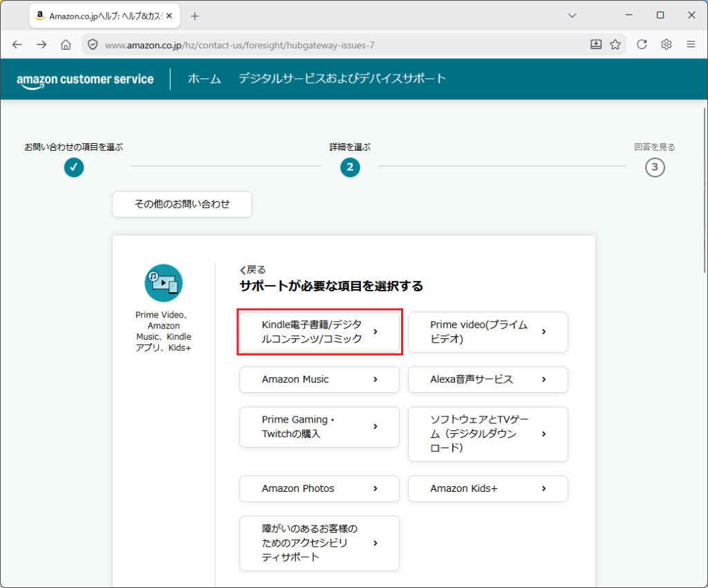Open the list-all-tabs dropdown arrow
This screenshot has height=588, width=708.
(572, 16)
